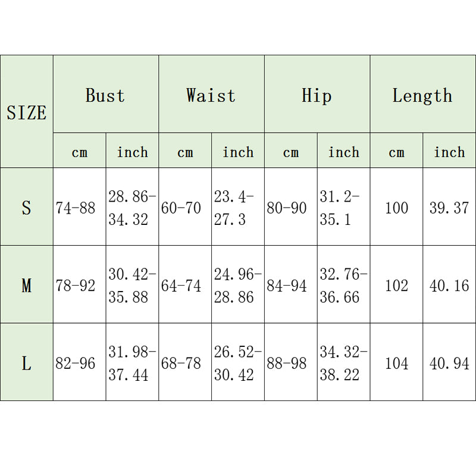Click the SIZE header cell
The image size is (476, 476).
[27, 112]
